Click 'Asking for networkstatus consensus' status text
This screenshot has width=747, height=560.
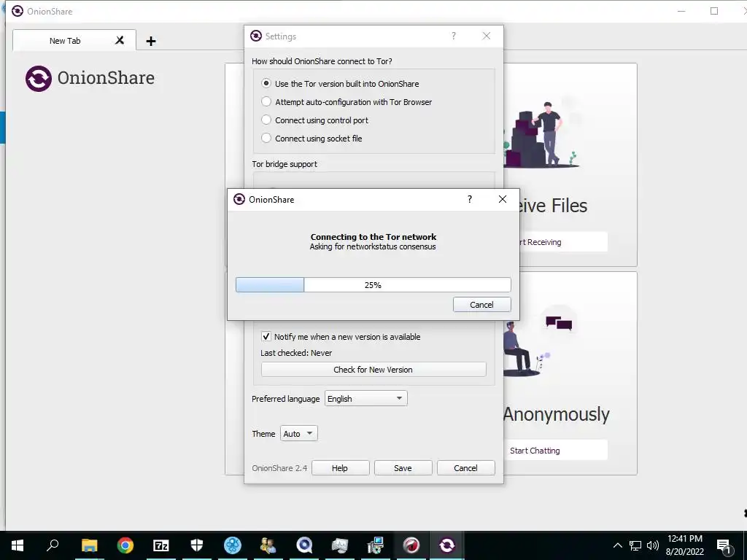point(373,246)
